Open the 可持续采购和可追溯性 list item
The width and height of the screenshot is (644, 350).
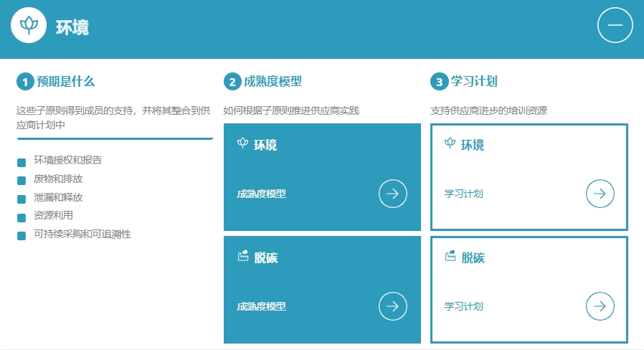[82, 234]
